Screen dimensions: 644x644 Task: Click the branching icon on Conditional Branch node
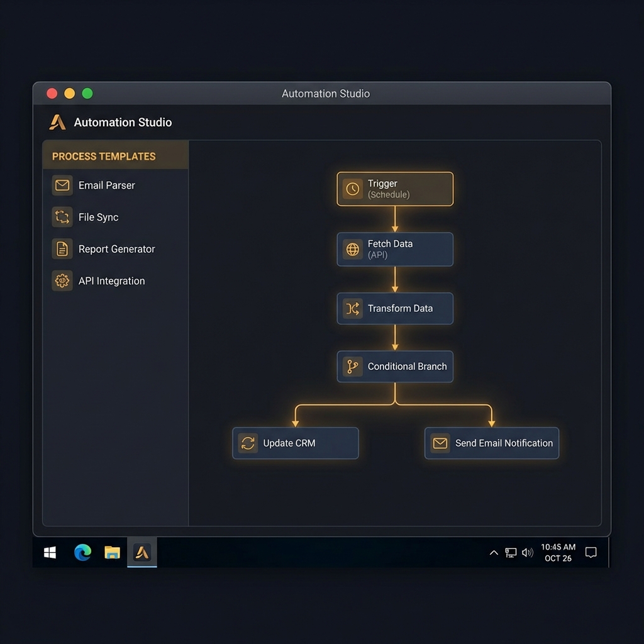click(352, 367)
